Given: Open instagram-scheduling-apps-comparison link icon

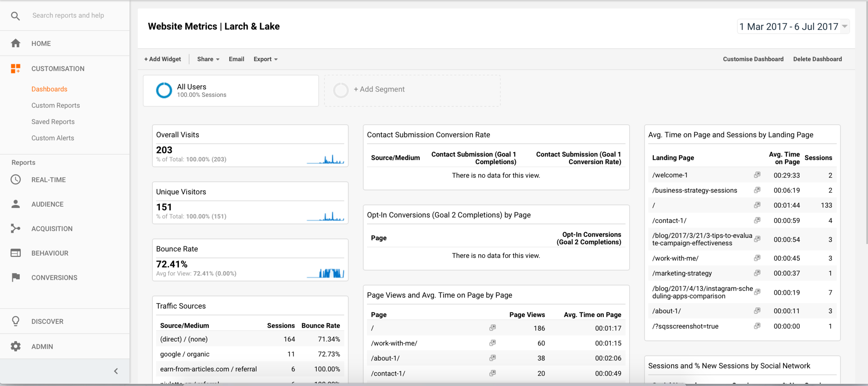Looking at the screenshot, I should pos(757,292).
